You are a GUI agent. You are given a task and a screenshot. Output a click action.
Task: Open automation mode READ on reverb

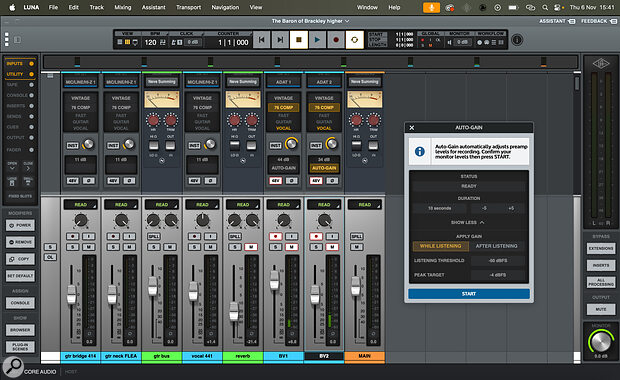click(243, 204)
